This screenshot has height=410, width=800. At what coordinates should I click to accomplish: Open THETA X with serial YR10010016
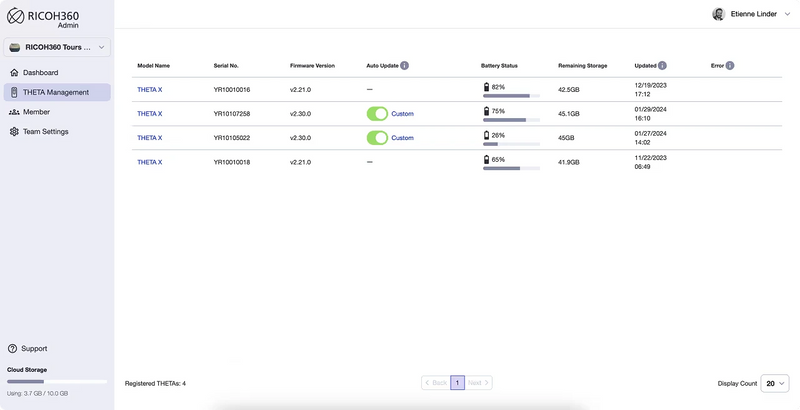pyautogui.click(x=149, y=90)
